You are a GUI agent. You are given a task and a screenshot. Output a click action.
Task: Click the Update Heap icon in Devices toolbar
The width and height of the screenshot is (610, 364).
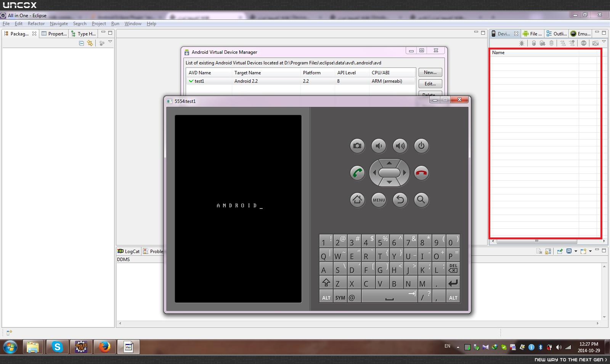coord(534,43)
